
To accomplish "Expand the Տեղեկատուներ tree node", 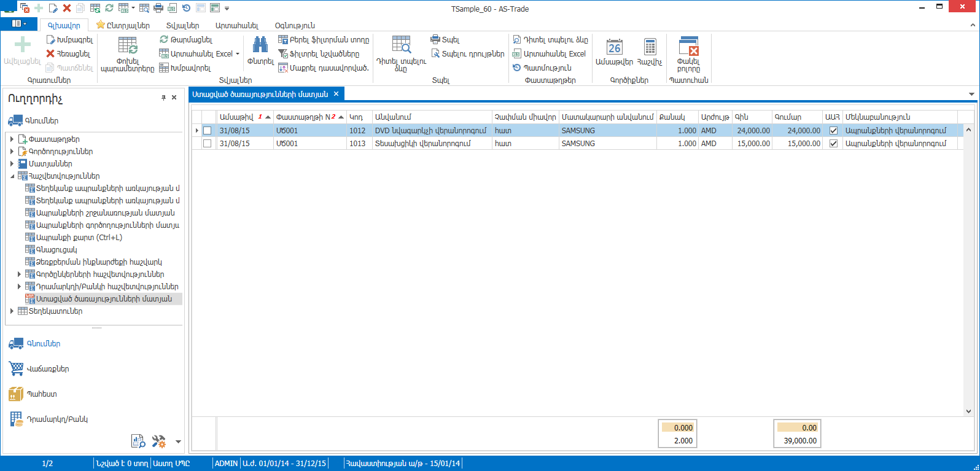I will 12,311.
